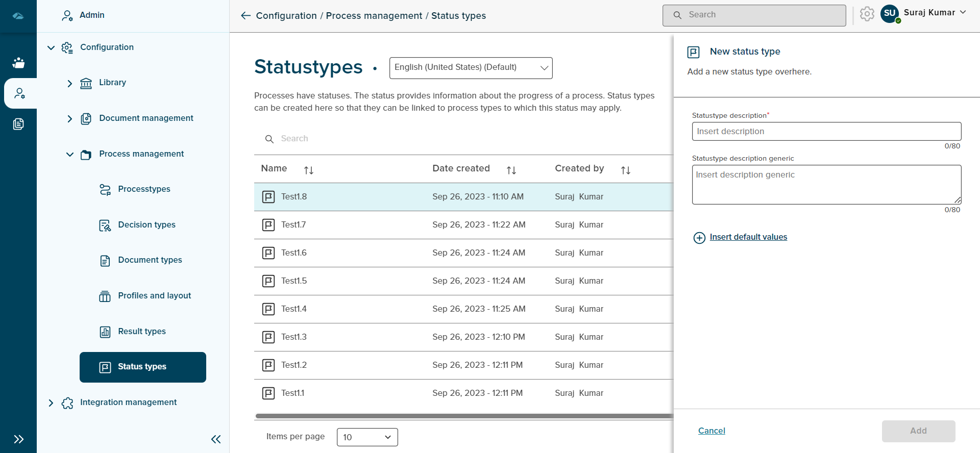The width and height of the screenshot is (980, 453).
Task: Open the documents icon in the left rail
Action: tap(18, 124)
